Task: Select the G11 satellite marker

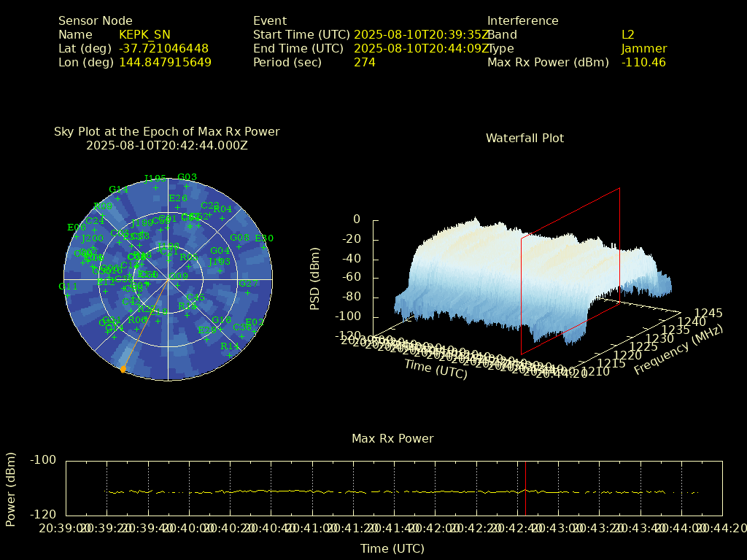Action: point(68,287)
